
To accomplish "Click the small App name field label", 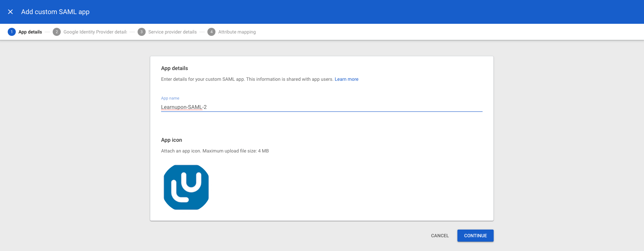I will click(170, 98).
